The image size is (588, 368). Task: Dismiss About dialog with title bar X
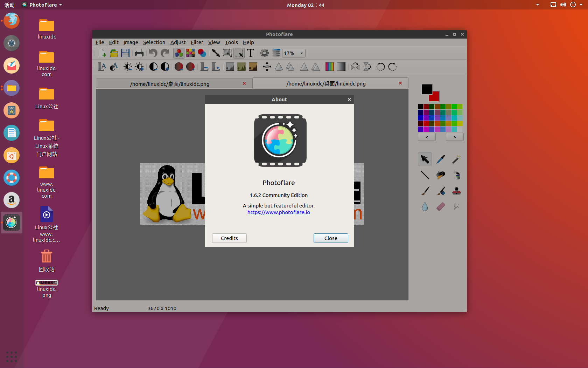[349, 100]
